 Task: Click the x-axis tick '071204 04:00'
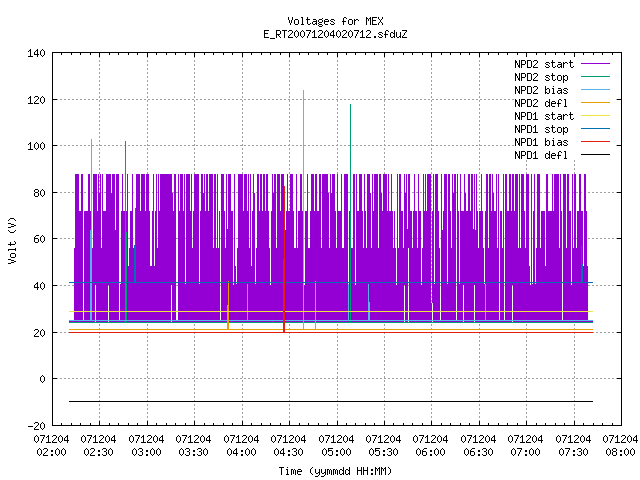(241, 446)
